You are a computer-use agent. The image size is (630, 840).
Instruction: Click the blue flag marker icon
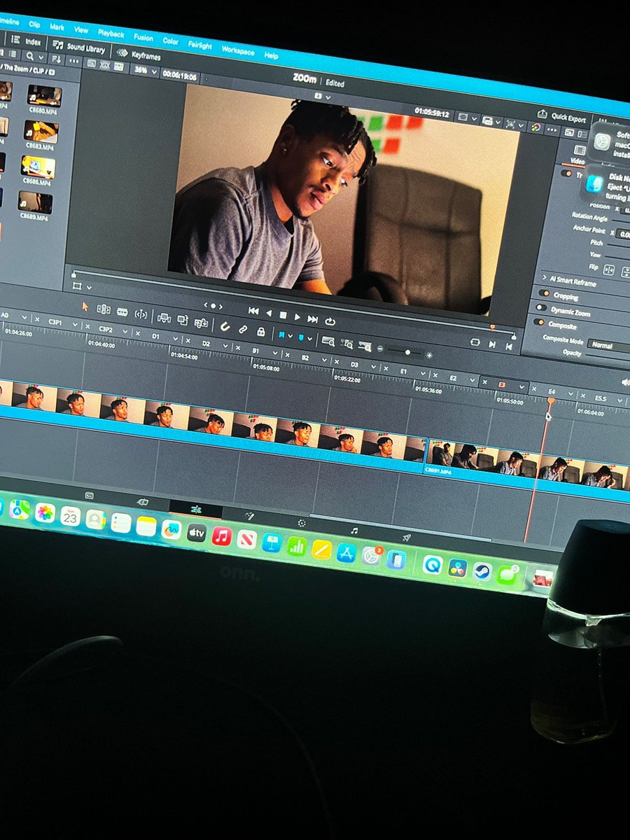point(281,334)
